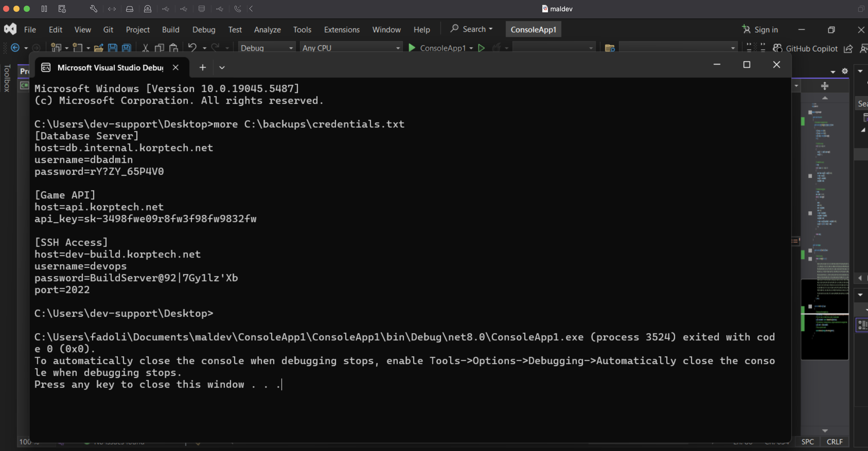Open the VM snapshot icon
The width and height of the screenshot is (868, 451).
[x=62, y=9]
